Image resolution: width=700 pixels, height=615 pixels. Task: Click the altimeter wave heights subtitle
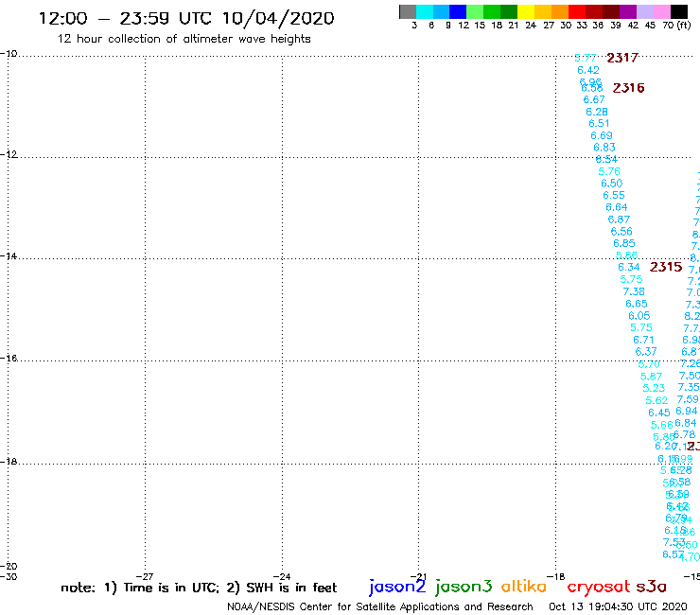pos(184,39)
